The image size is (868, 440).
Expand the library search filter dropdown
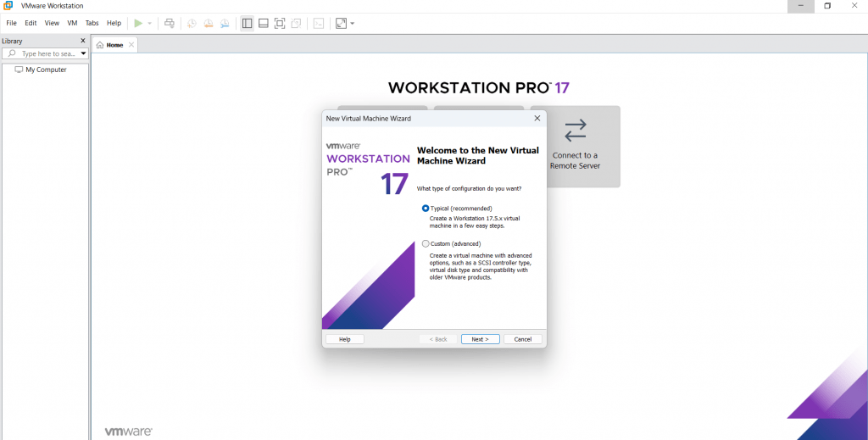tap(84, 53)
